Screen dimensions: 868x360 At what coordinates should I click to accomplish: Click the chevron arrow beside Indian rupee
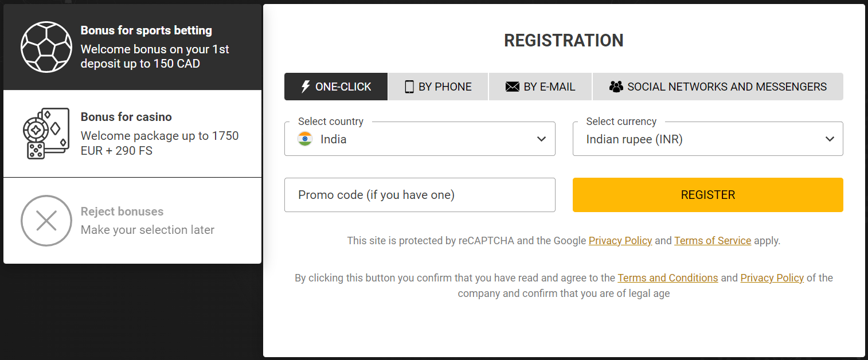pyautogui.click(x=829, y=139)
